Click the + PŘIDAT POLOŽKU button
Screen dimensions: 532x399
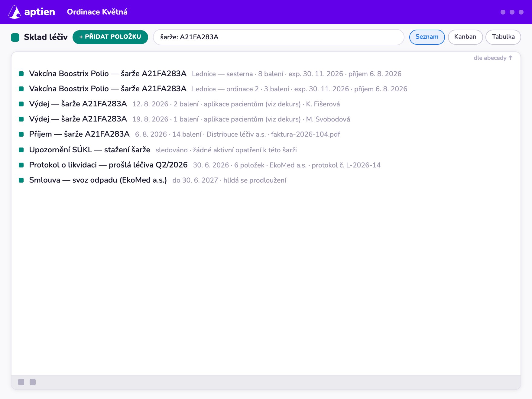click(110, 37)
